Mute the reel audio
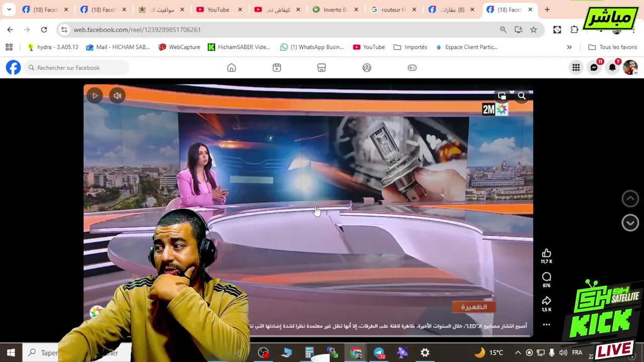 coord(117,96)
